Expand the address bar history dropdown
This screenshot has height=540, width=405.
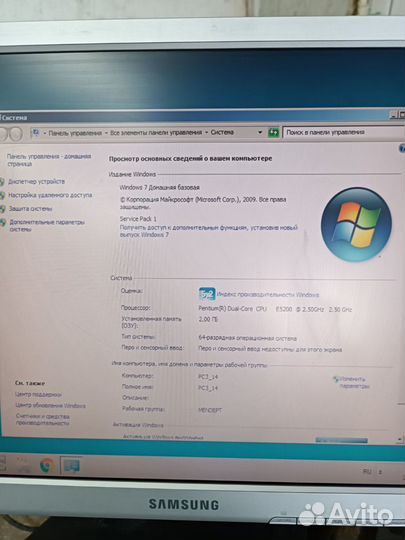click(260, 133)
